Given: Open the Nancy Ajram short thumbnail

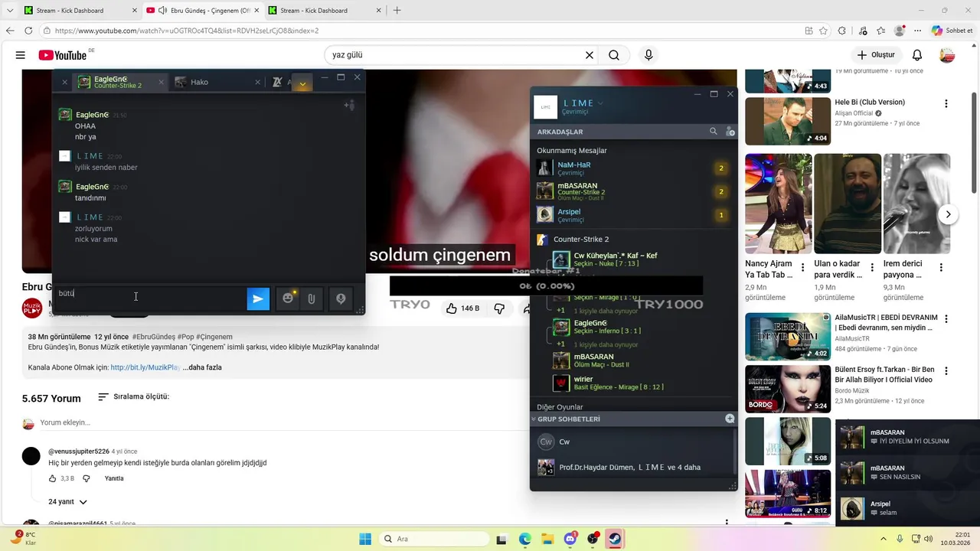Looking at the screenshot, I should [778, 204].
